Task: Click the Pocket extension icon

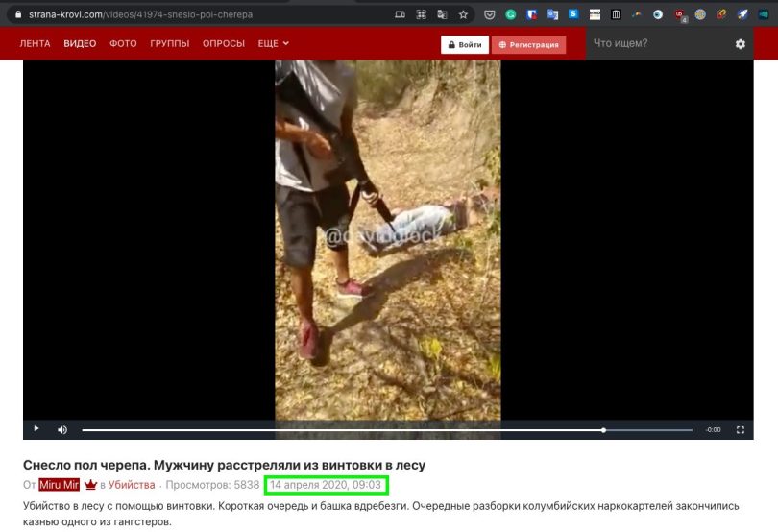Action: pyautogui.click(x=490, y=14)
